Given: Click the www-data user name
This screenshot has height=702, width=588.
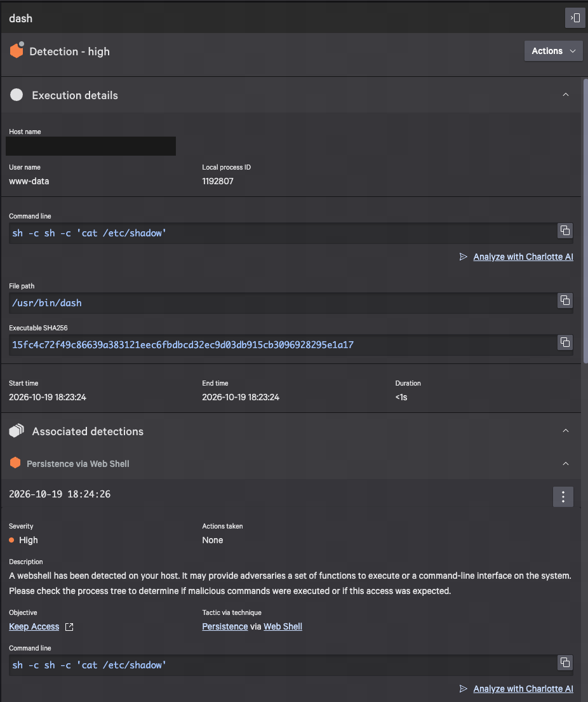Looking at the screenshot, I should click(x=29, y=181).
